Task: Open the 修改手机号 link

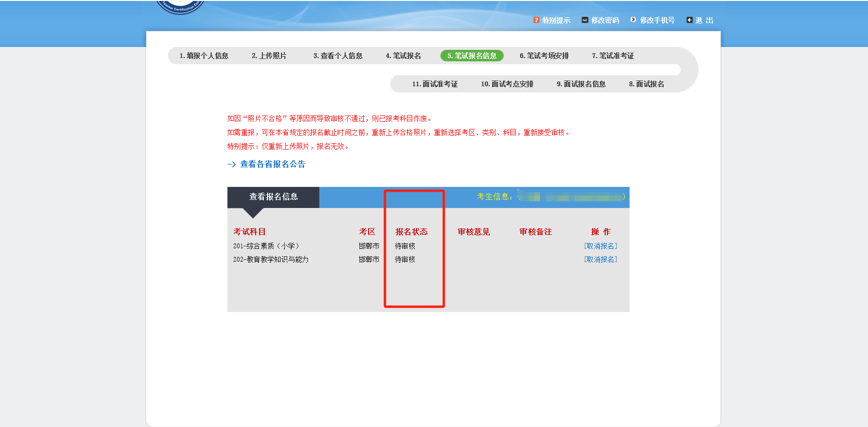Action: (657, 20)
